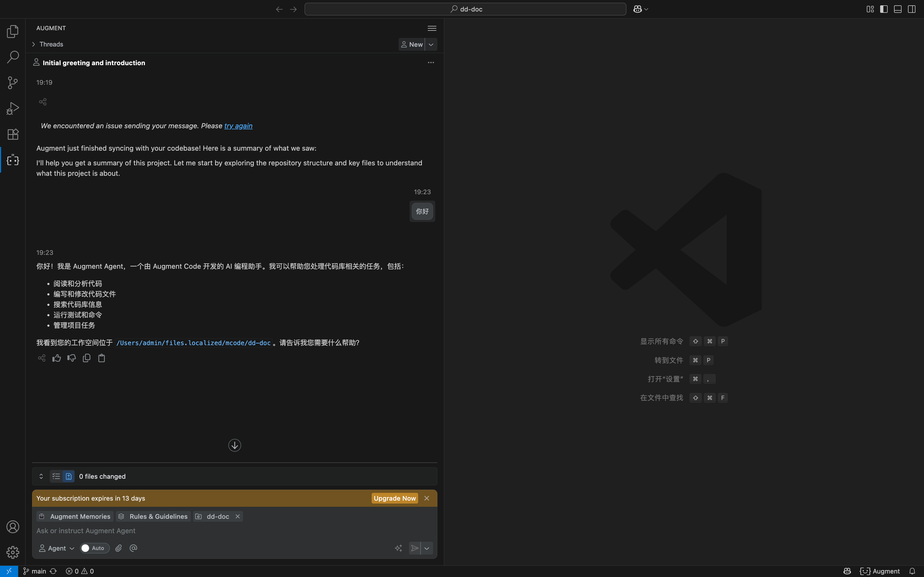
Task: Open the Augment panel hamburger menu
Action: point(432,28)
